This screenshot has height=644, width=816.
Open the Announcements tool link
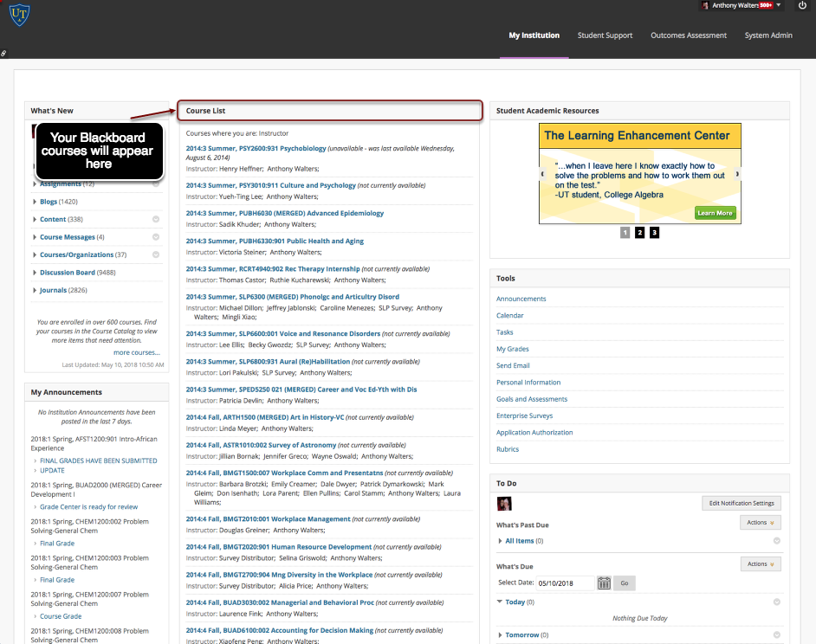(521, 299)
